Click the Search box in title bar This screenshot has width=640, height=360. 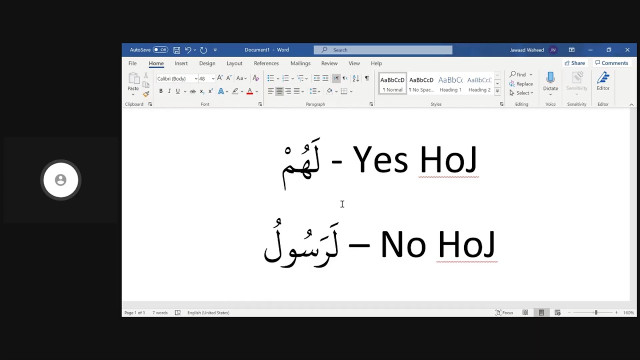(383, 50)
